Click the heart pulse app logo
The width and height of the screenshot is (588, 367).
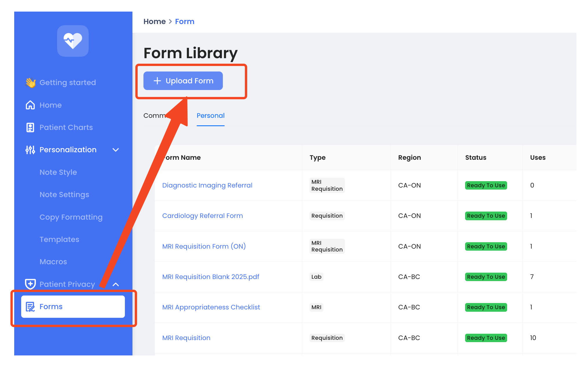click(73, 41)
